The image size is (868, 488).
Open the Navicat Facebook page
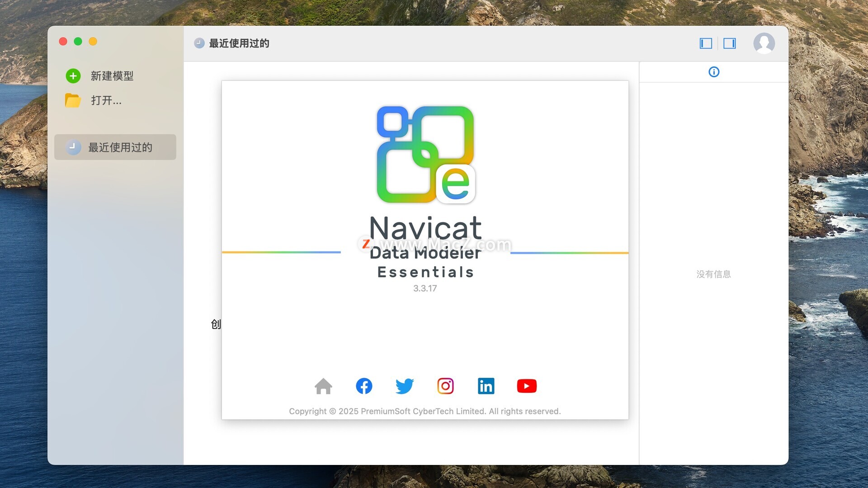pyautogui.click(x=364, y=386)
